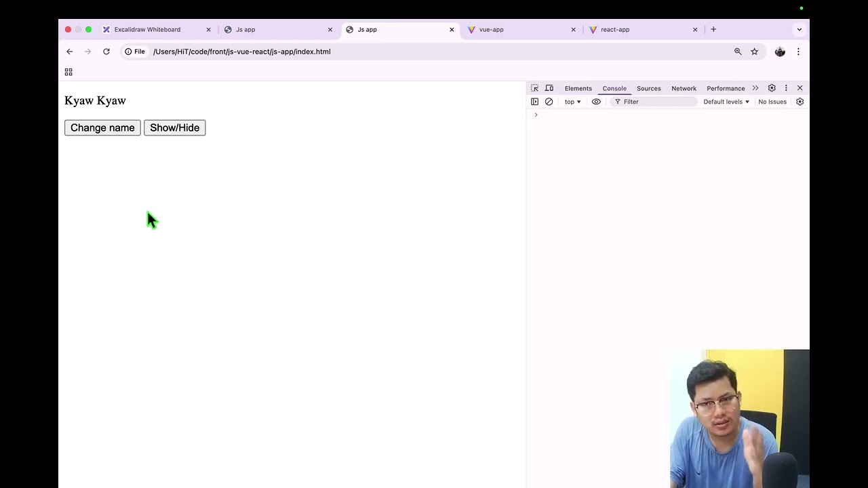Image resolution: width=868 pixels, height=488 pixels.
Task: Open DevTools customize three-dot menu
Action: (786, 88)
